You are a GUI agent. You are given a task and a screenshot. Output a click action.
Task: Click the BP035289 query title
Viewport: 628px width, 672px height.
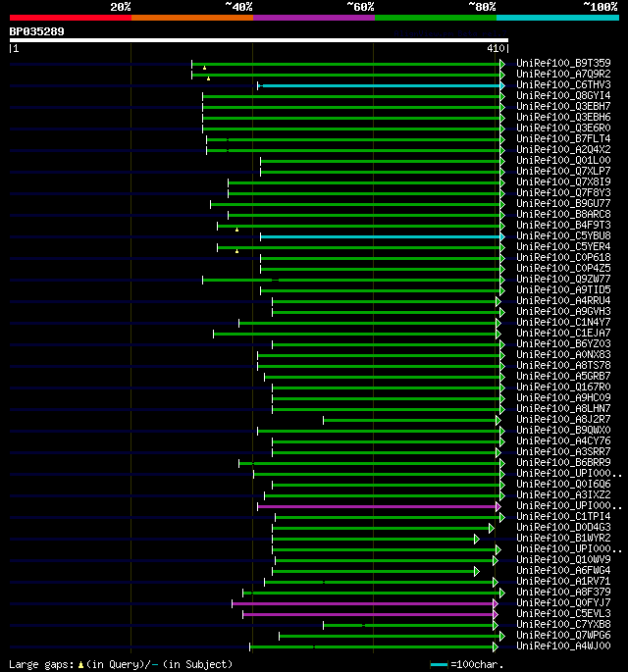coord(37,31)
